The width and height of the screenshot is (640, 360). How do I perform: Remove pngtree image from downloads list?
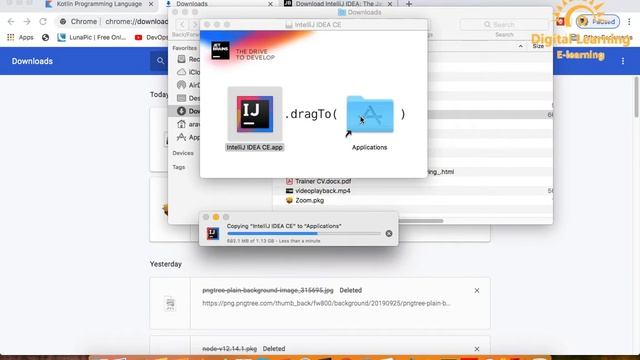(477, 291)
